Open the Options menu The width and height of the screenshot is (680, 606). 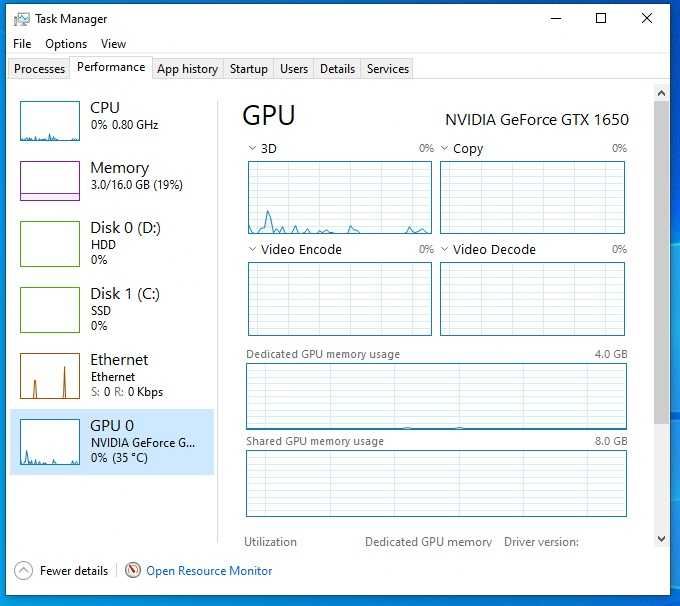66,44
